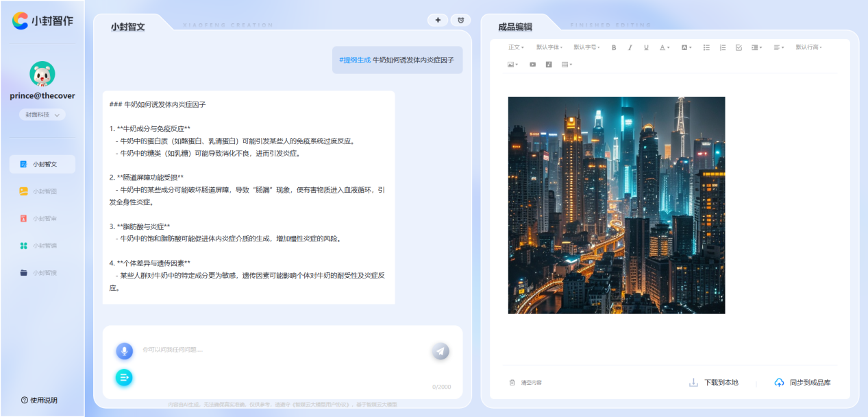Image resolution: width=868 pixels, height=417 pixels.
Task: Open the text background color picker
Action: point(686,47)
